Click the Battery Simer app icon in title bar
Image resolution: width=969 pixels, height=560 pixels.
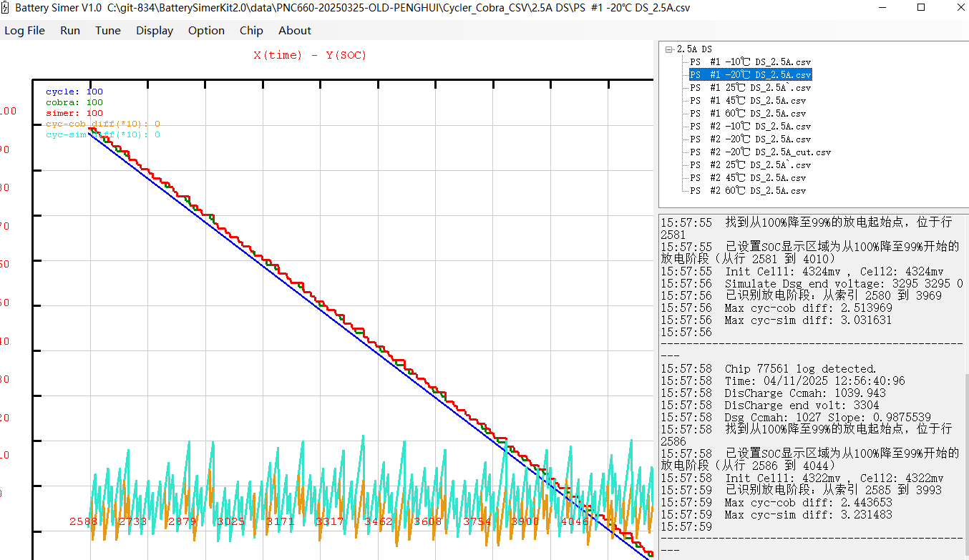pyautogui.click(x=6, y=8)
